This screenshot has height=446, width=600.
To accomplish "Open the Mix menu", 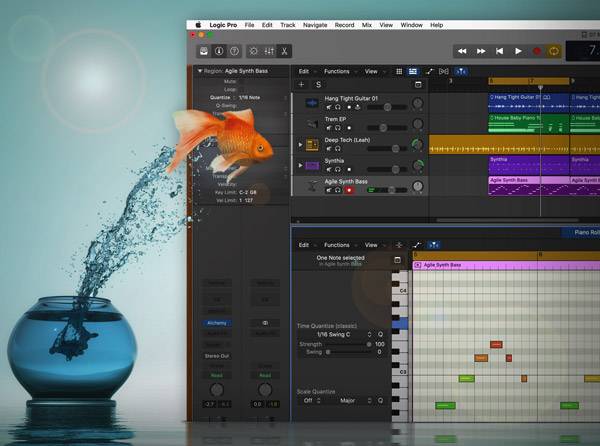I will (367, 25).
